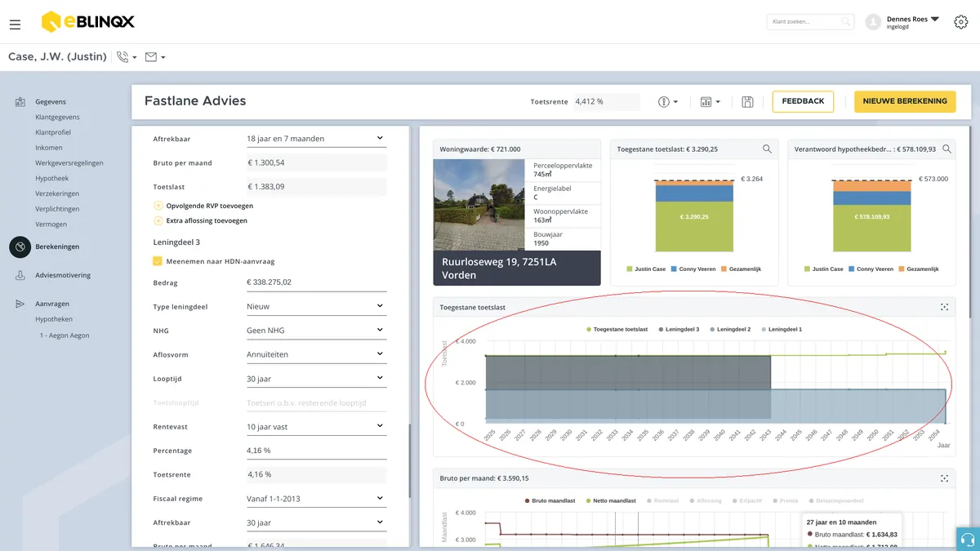Viewport: 980px width, 551px height.
Task: Open the email envelope options
Action: pos(154,57)
